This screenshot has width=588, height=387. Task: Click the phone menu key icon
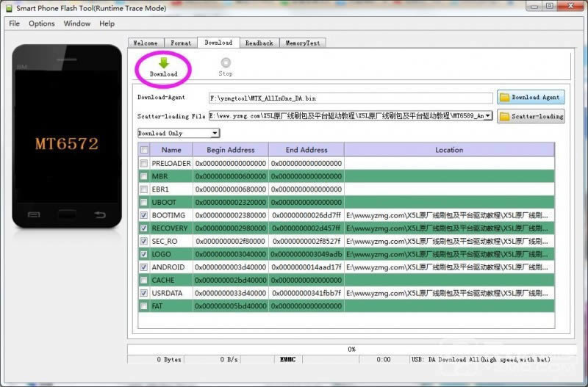coord(34,214)
